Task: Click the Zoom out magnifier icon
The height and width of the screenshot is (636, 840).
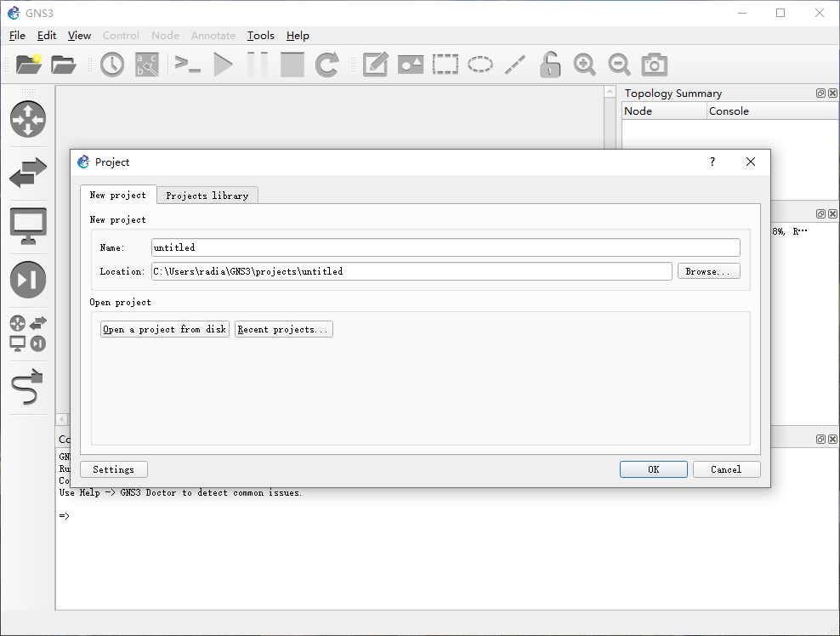Action: click(x=619, y=65)
